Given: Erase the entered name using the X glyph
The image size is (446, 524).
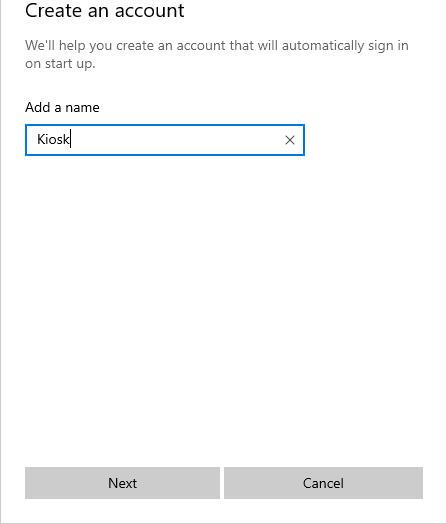Looking at the screenshot, I should tap(290, 140).
